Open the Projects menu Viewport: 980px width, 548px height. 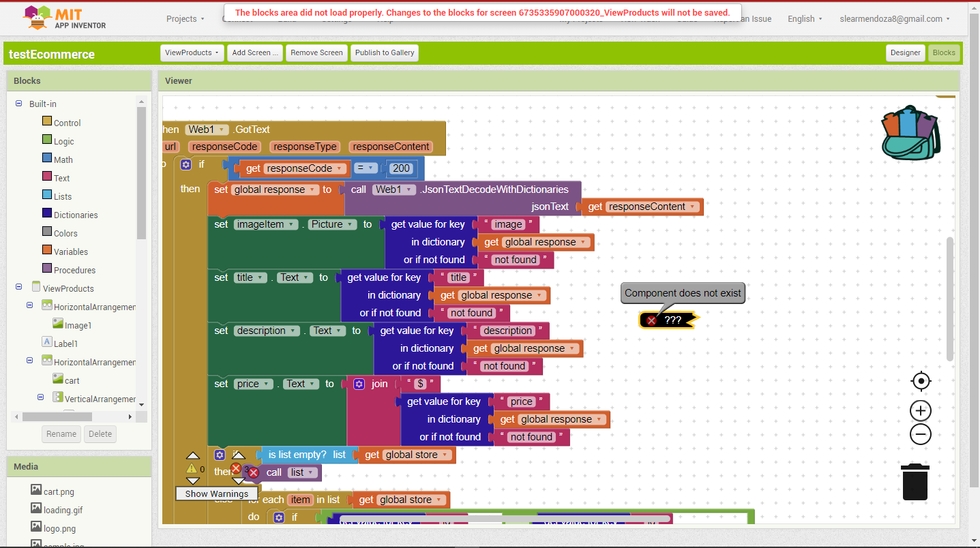[x=185, y=19]
